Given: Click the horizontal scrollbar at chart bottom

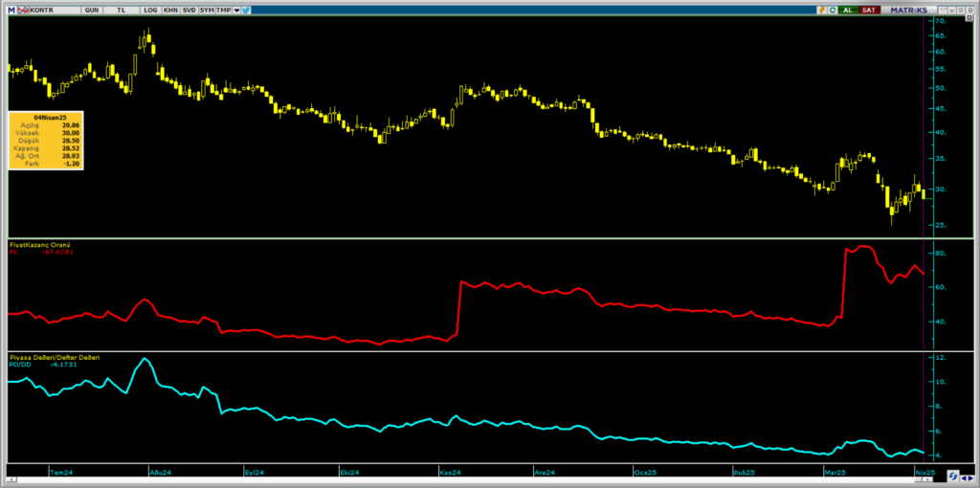Looking at the screenshot, I should [469, 479].
